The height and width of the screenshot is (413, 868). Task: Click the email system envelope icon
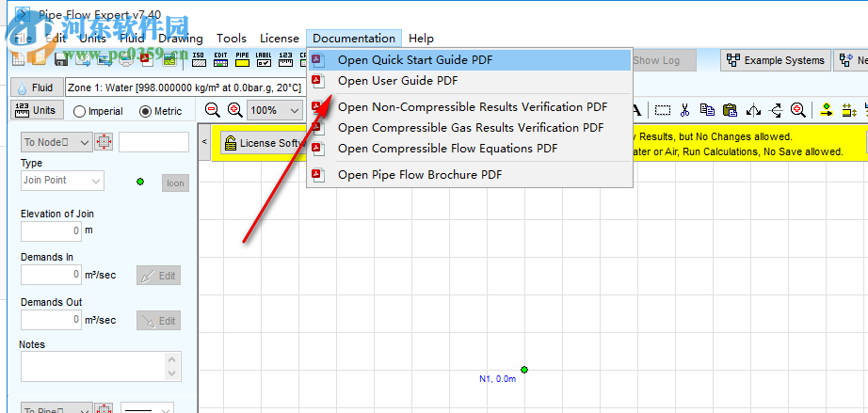[x=83, y=59]
